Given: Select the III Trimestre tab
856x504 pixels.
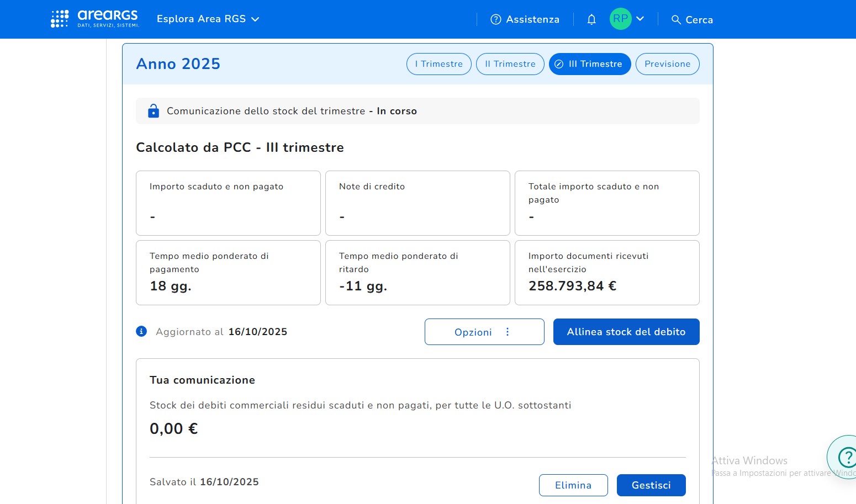Looking at the screenshot, I should click(x=589, y=64).
